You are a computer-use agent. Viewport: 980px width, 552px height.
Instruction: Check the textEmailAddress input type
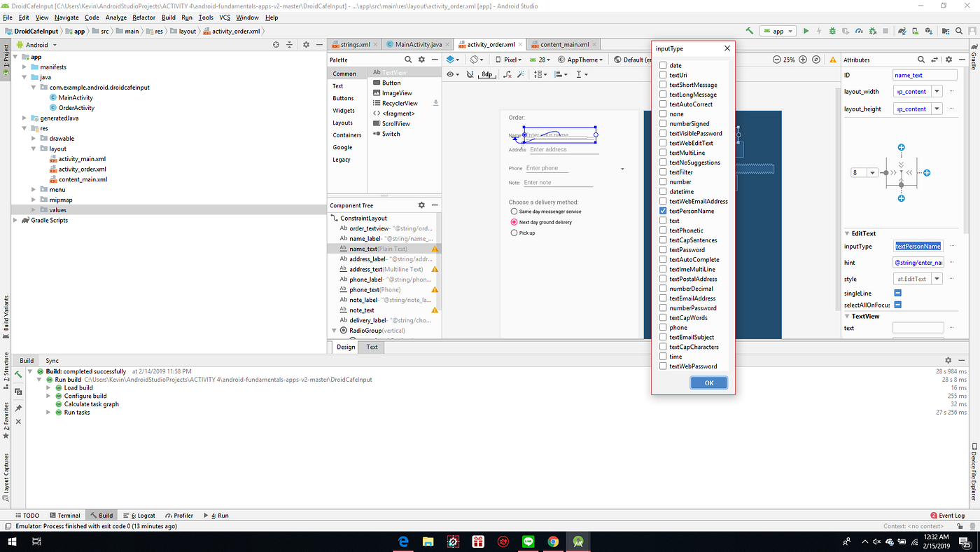coord(662,298)
